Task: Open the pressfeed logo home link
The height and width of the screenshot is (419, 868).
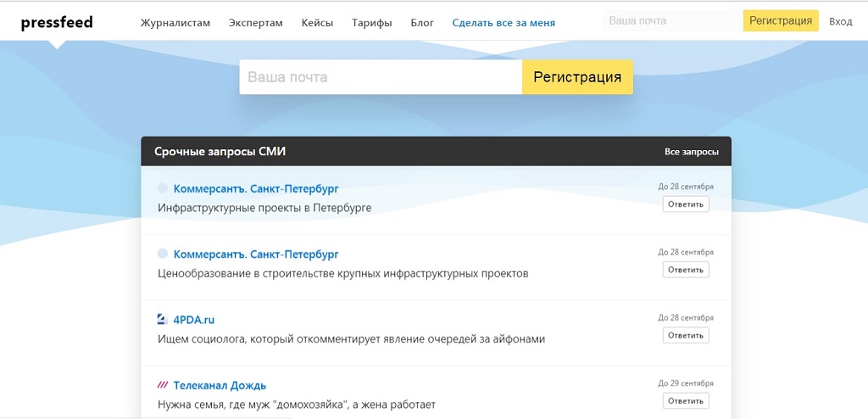Action: click(x=57, y=23)
